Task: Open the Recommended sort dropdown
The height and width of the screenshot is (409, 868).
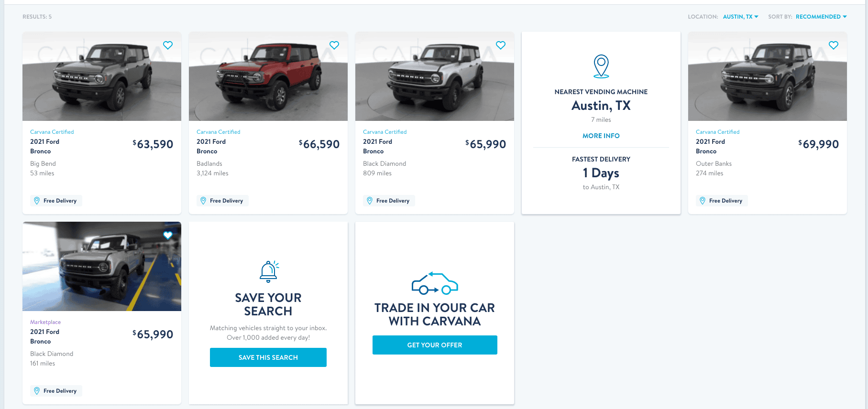Action: point(821,16)
